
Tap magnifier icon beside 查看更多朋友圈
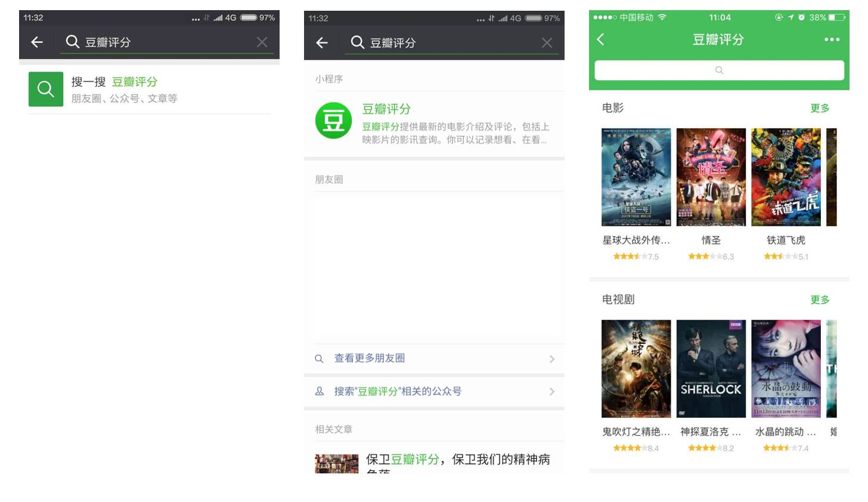point(319,358)
